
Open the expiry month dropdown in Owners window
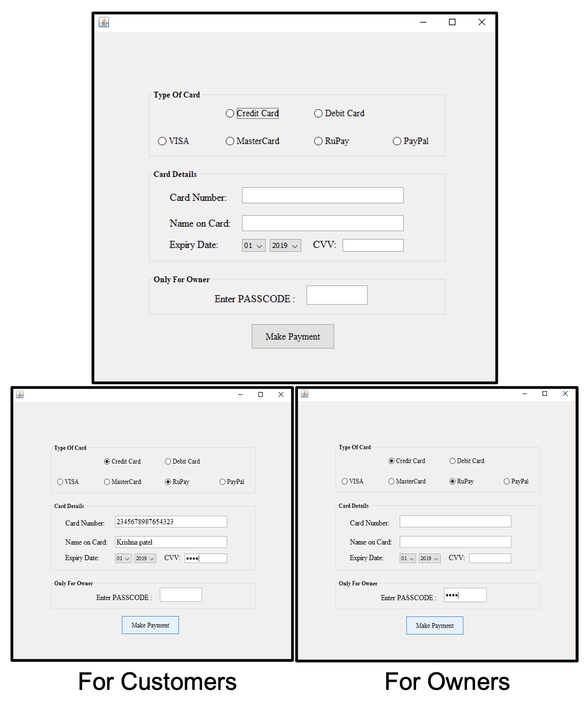click(407, 558)
